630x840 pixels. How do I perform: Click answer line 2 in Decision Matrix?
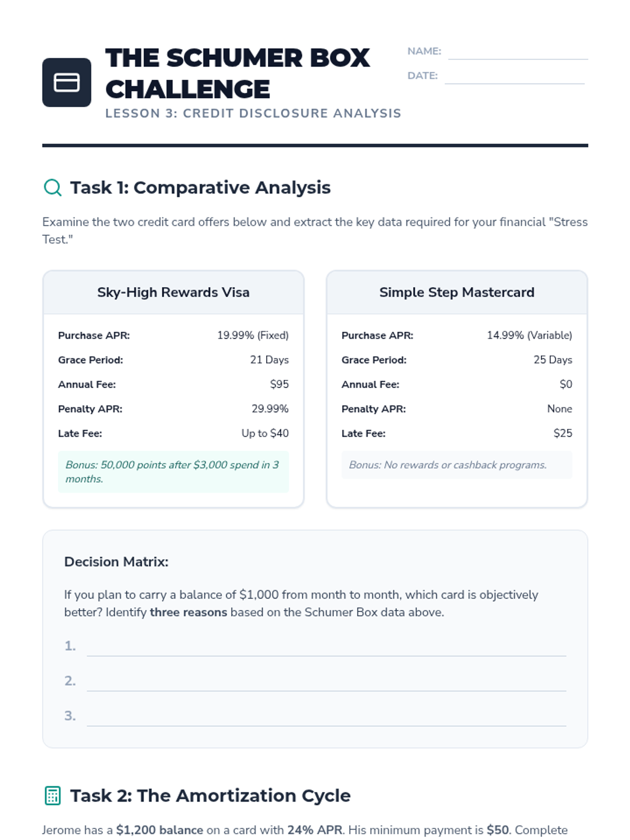(326, 683)
